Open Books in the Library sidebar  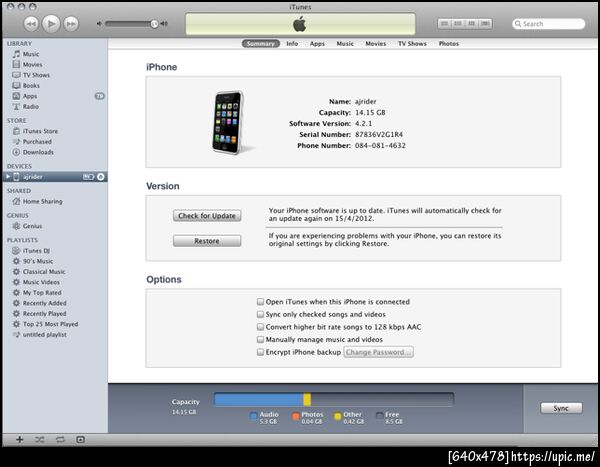click(26, 85)
